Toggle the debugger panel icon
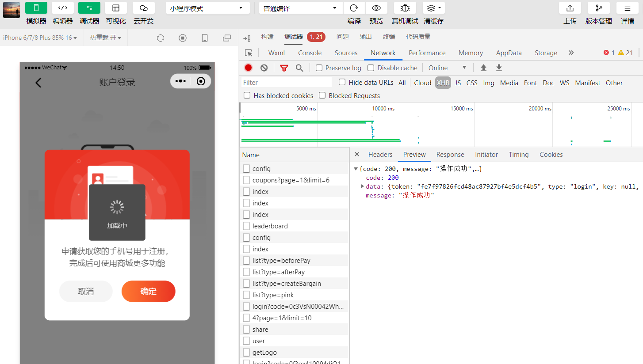Image resolution: width=643 pixels, height=364 pixels. point(89,8)
